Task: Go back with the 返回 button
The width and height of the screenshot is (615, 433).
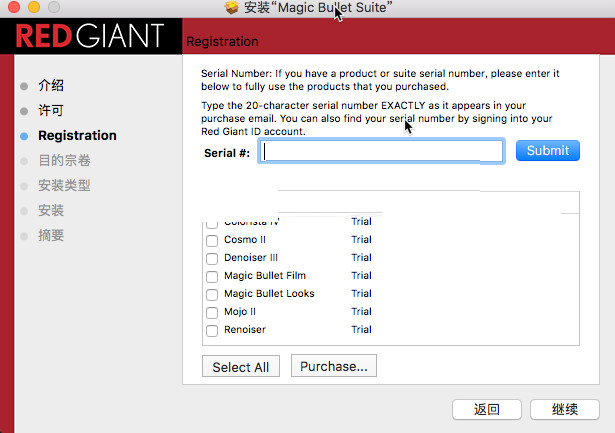Action: pos(487,409)
